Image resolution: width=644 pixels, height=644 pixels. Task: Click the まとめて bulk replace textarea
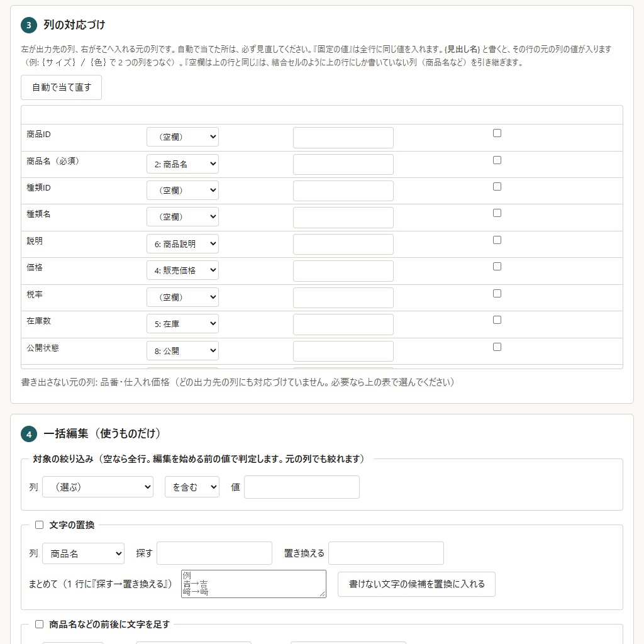pyautogui.click(x=253, y=584)
